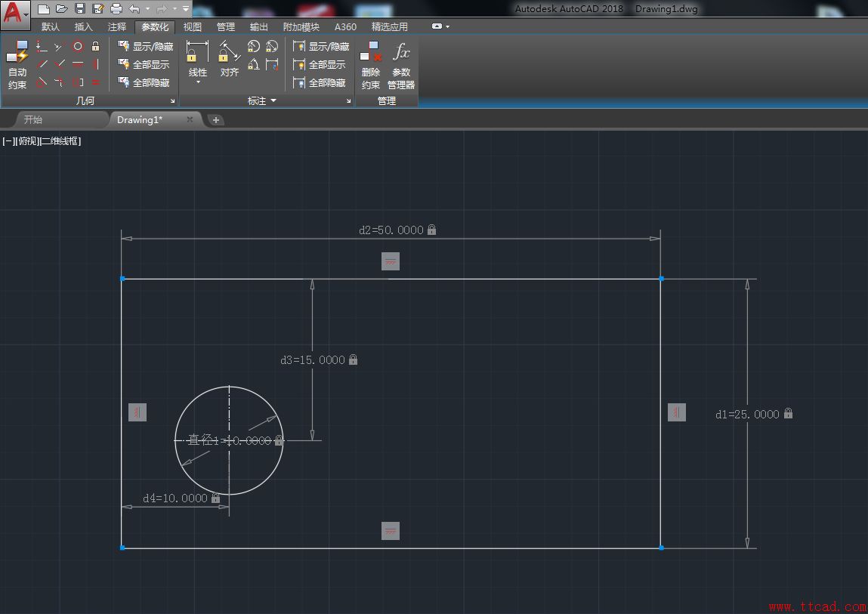Open the 标注 panel dialog launcher arrow
The image size is (868, 614).
point(349,100)
